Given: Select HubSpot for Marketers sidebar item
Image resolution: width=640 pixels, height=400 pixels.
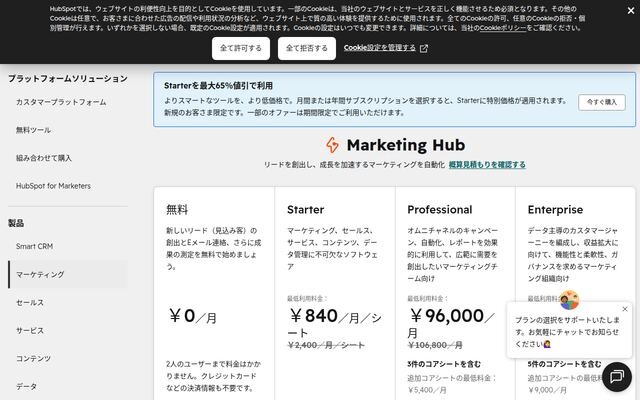Looking at the screenshot, I should click(53, 186).
